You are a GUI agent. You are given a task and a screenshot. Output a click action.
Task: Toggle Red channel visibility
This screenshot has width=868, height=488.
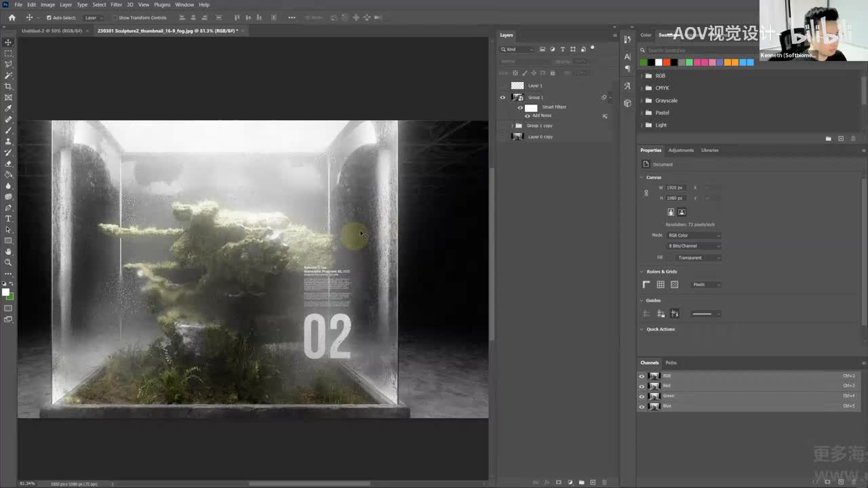[642, 386]
